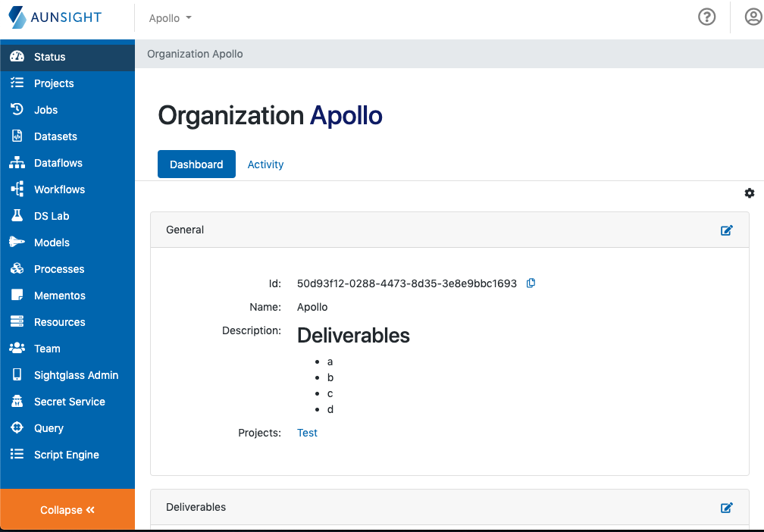Viewport: 764px width, 532px height.
Task: Go to Projects in the sidebar
Action: [x=54, y=83]
